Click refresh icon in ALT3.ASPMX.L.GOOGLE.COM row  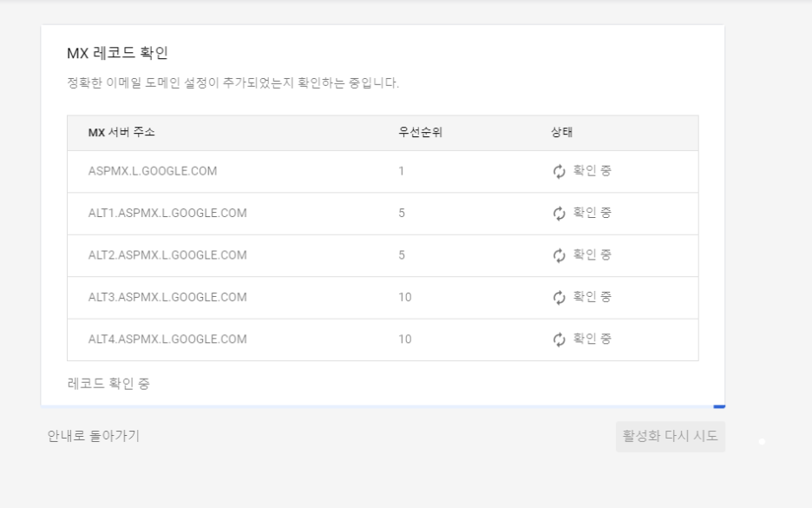click(559, 298)
